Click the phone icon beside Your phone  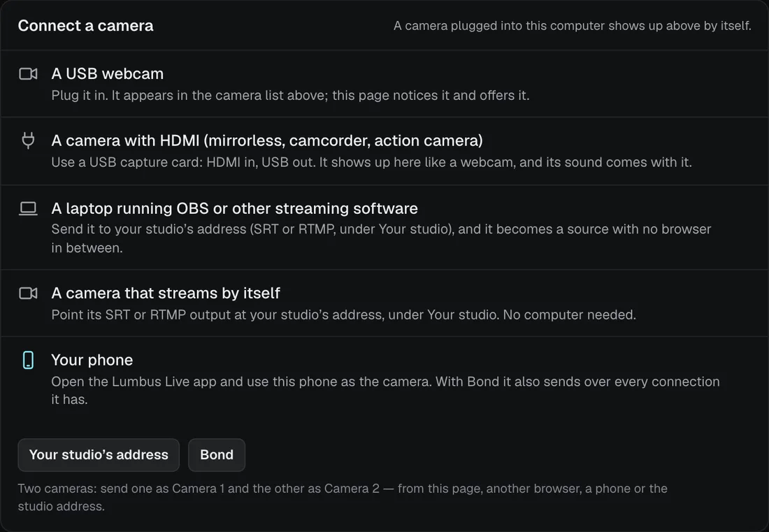click(x=28, y=360)
